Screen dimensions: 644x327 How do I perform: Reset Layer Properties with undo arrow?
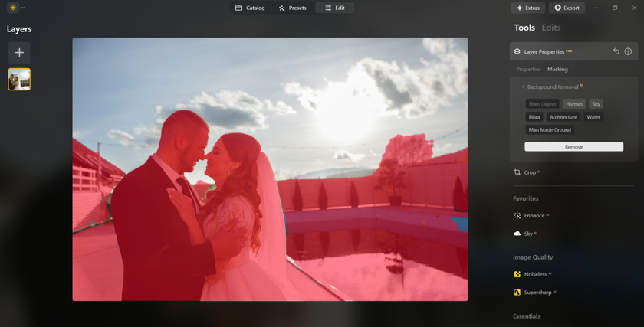click(x=616, y=51)
